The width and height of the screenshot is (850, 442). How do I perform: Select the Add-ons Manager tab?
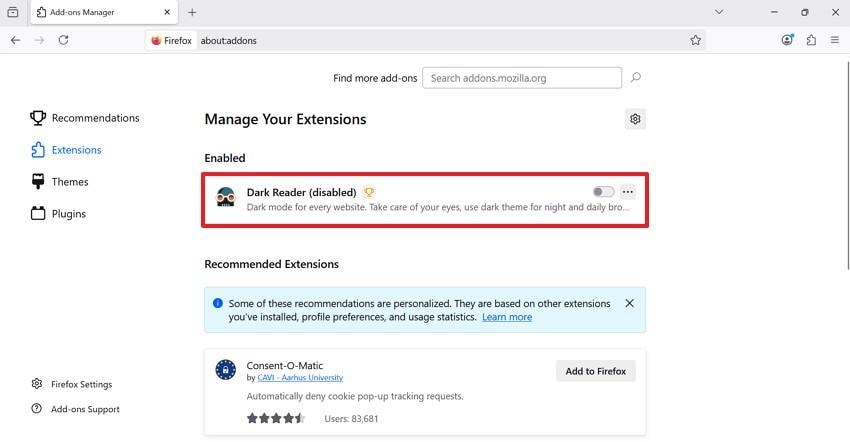point(104,12)
